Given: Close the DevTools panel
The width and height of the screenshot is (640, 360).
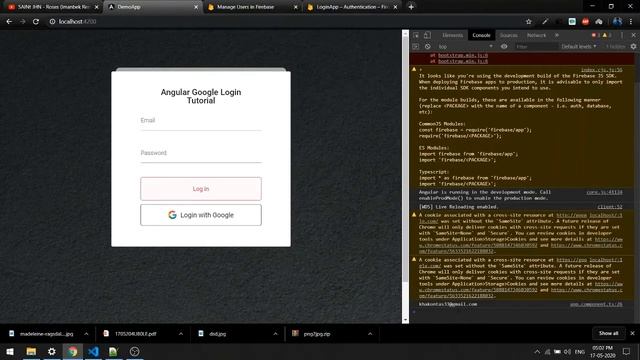Looking at the screenshot, I should [x=633, y=35].
